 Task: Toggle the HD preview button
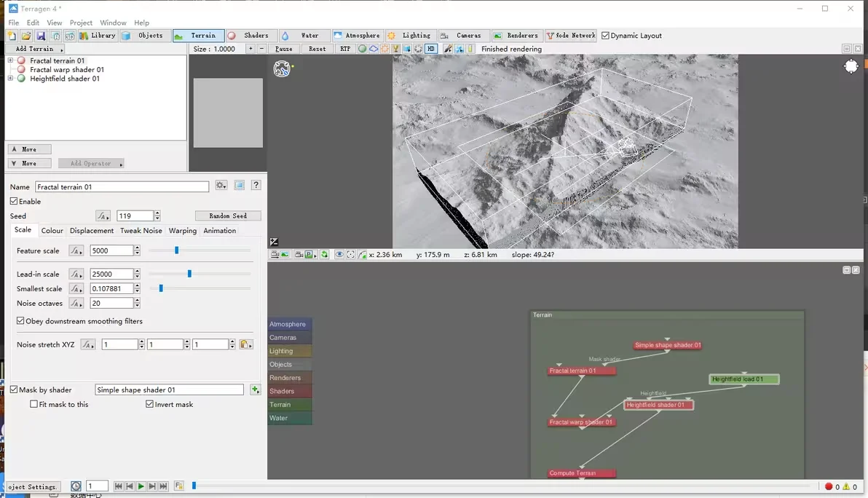pyautogui.click(x=431, y=49)
